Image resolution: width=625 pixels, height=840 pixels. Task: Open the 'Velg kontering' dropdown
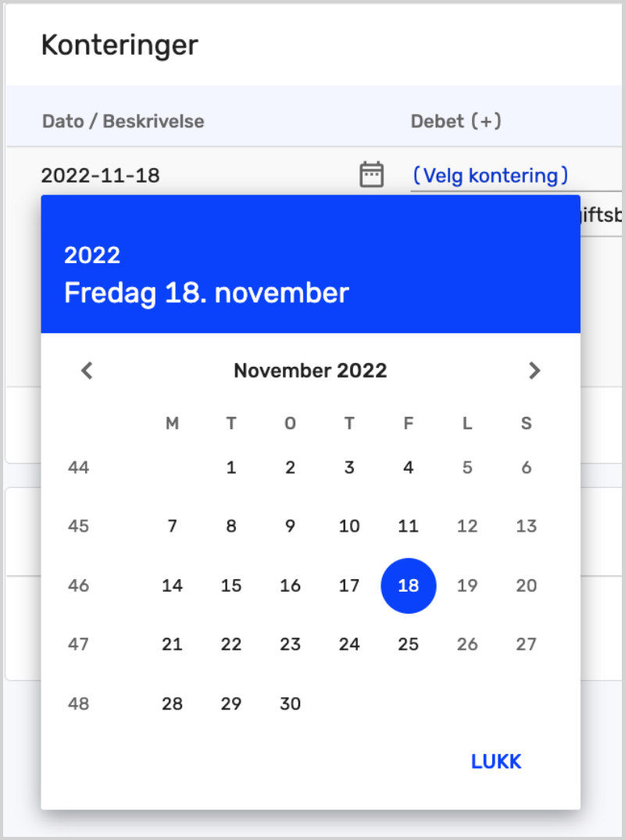[490, 175]
